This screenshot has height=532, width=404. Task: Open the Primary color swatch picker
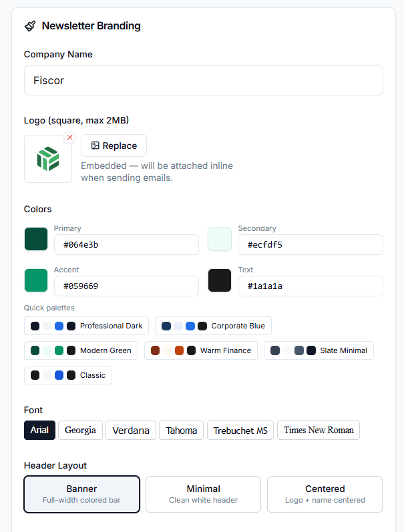[36, 239]
